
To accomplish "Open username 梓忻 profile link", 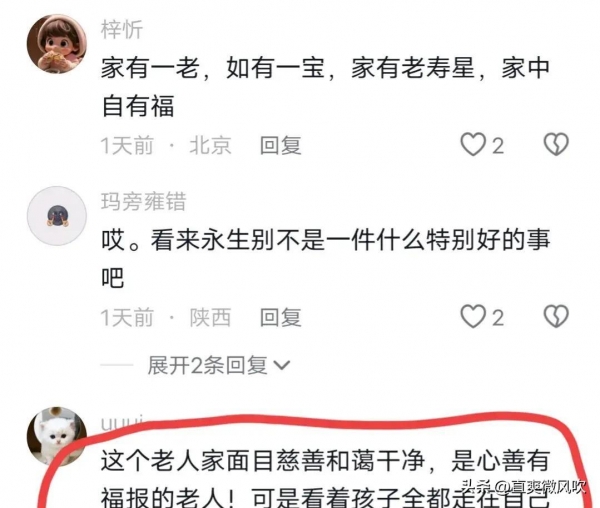I will (x=122, y=30).
